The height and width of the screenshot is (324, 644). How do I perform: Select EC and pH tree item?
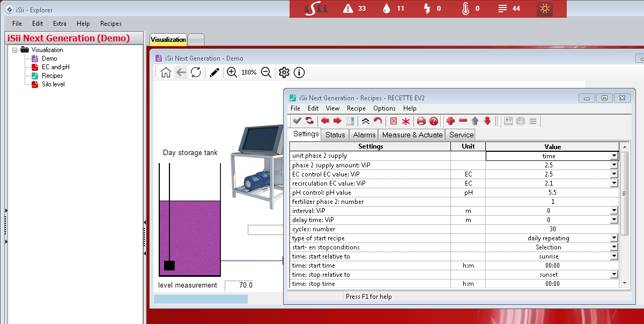tap(56, 67)
